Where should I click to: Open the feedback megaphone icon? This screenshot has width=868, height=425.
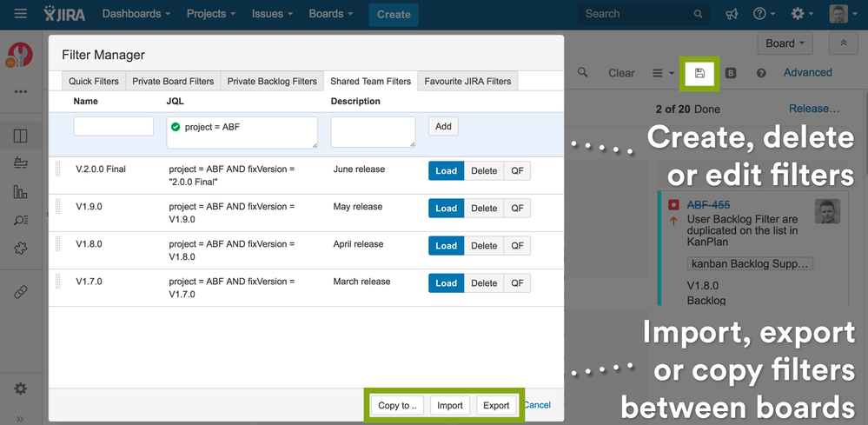coord(732,15)
